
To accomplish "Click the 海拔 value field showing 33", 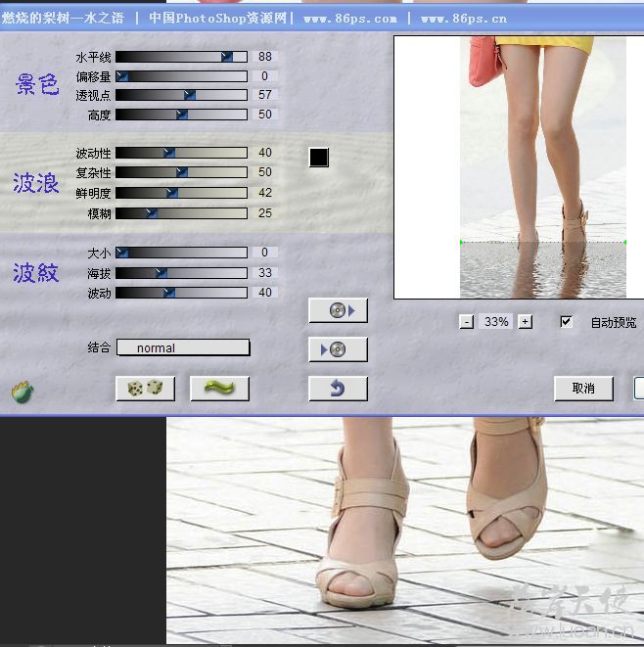I will [265, 273].
